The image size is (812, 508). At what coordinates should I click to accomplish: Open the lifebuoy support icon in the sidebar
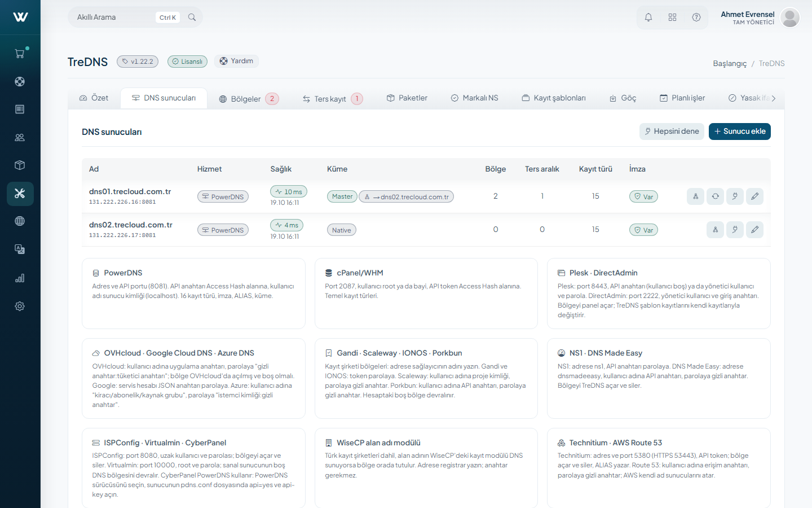tap(20, 81)
